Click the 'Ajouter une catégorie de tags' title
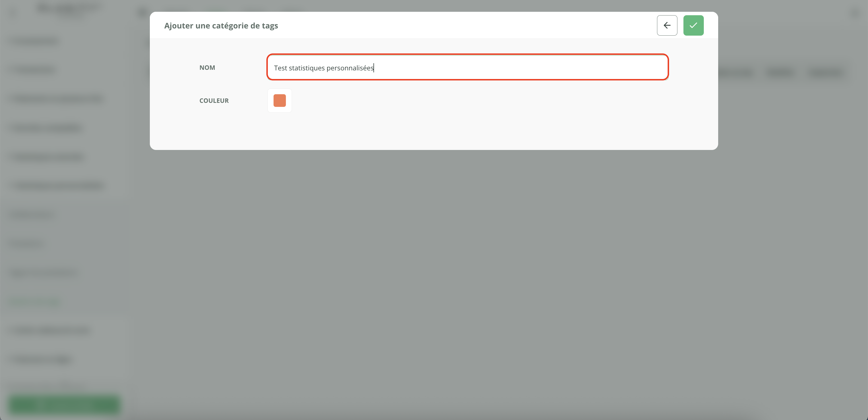Screen dimensions: 868x420 [x=221, y=26]
